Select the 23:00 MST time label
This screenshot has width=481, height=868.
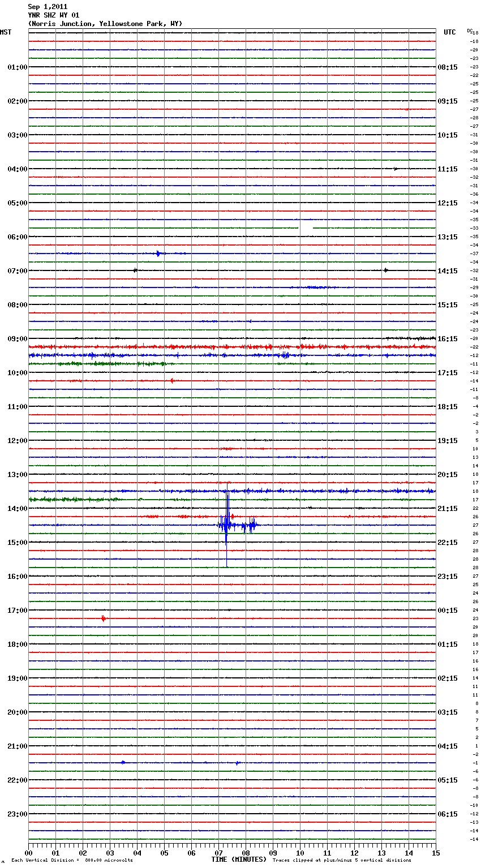(x=17, y=814)
